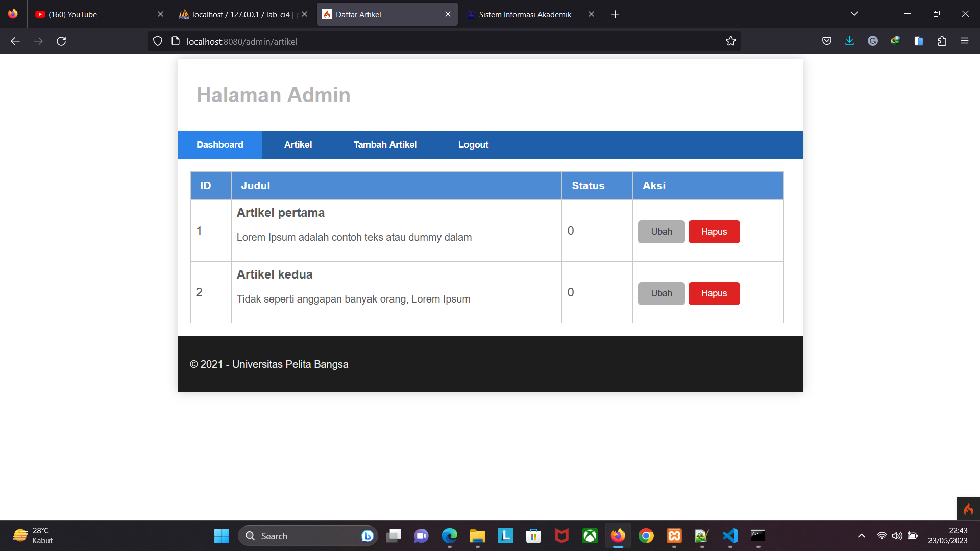
Task: Show hidden system tray icons
Action: click(862, 536)
